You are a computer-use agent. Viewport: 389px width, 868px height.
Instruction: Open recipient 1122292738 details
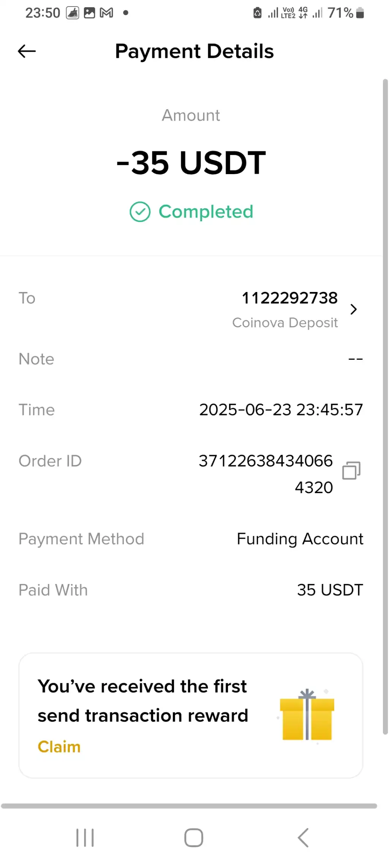click(x=289, y=298)
